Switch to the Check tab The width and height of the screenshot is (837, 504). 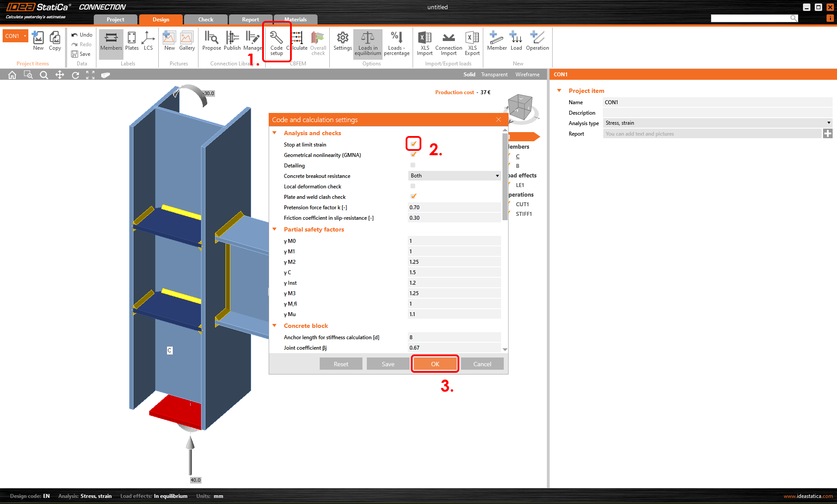click(205, 20)
